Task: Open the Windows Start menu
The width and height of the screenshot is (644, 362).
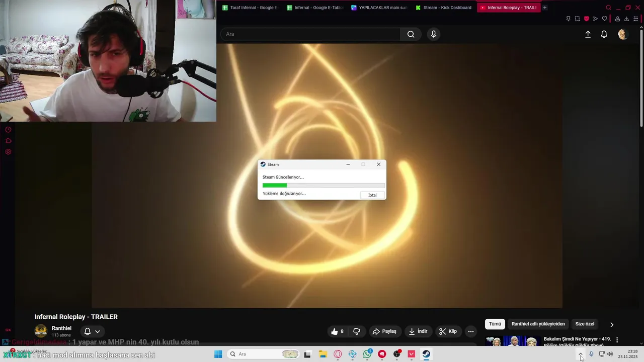Action: pyautogui.click(x=218, y=354)
